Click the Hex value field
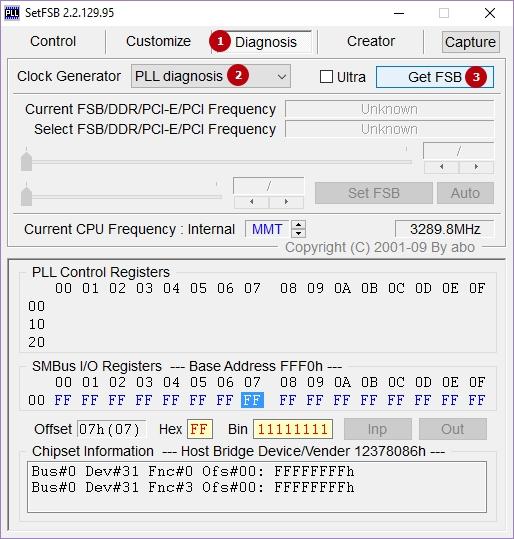 point(200,429)
